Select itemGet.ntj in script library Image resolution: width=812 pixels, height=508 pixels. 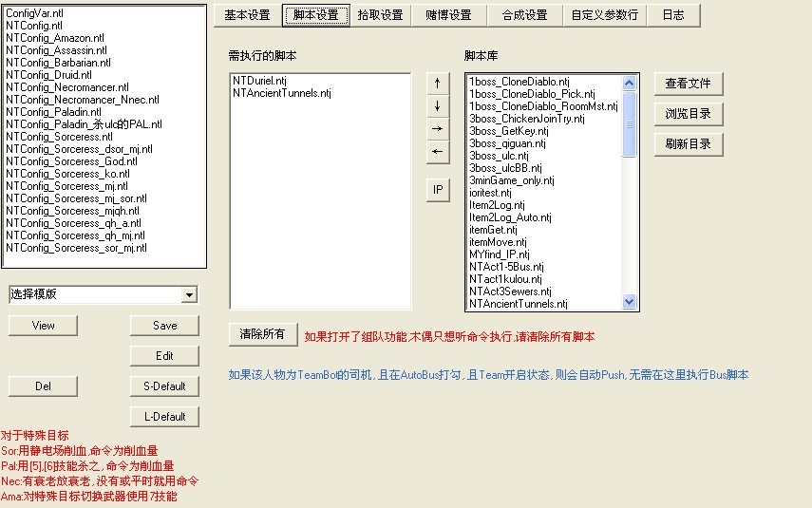pos(493,230)
